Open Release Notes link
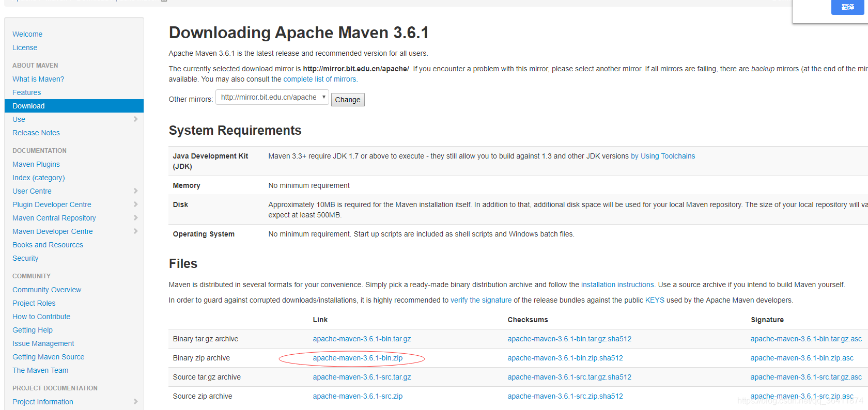The width and height of the screenshot is (868, 410). click(x=36, y=133)
